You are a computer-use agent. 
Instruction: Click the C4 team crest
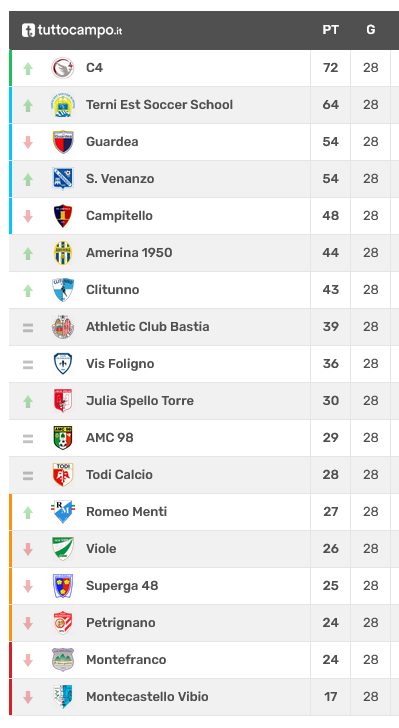coord(63,68)
